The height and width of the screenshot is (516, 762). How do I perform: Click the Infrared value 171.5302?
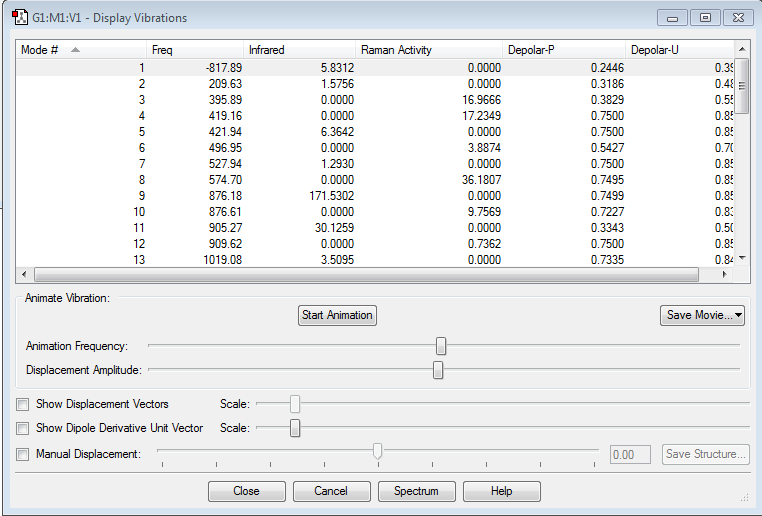(x=331, y=196)
